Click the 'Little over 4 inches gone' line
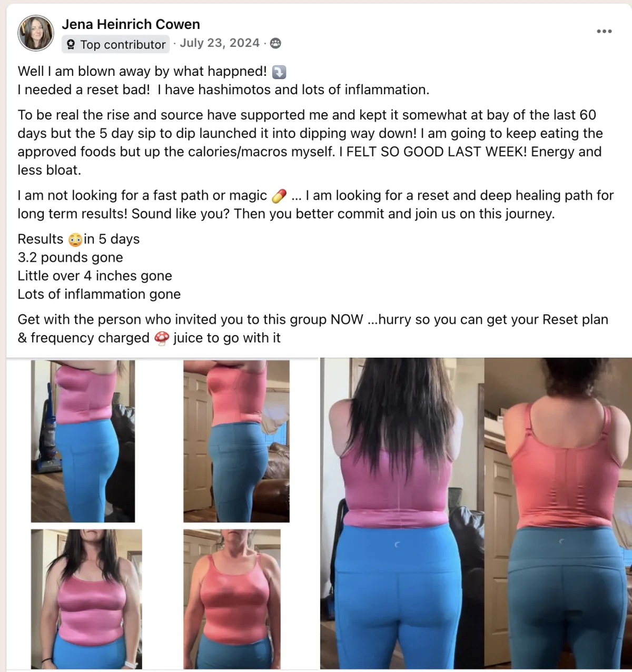The image size is (632, 672). (95, 276)
